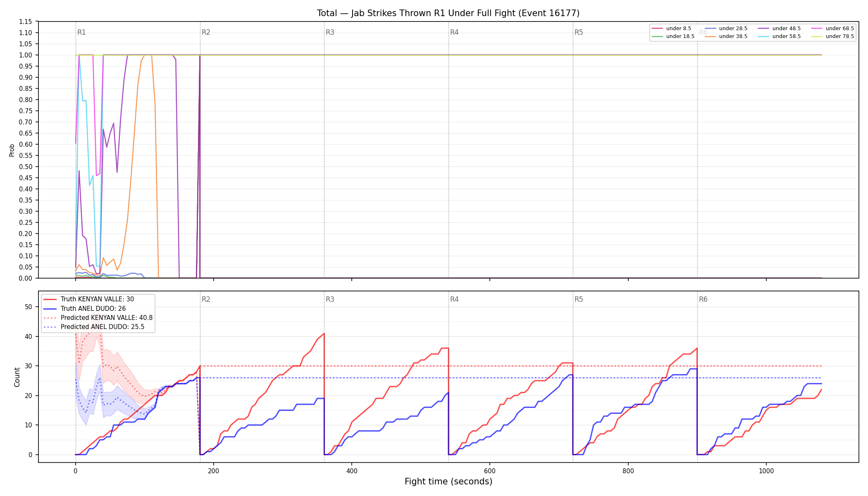
Task: Select the 'under 78.5' legend entry
Action: [x=833, y=36]
